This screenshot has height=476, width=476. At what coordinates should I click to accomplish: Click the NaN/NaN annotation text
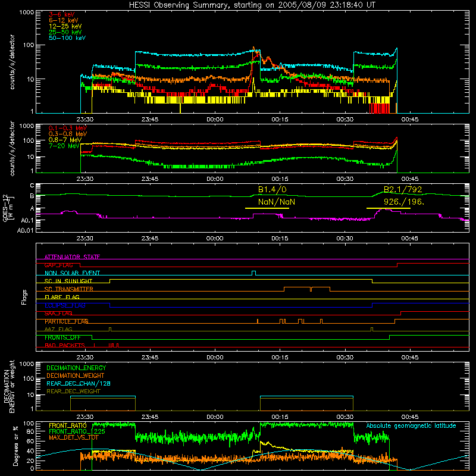[277, 202]
